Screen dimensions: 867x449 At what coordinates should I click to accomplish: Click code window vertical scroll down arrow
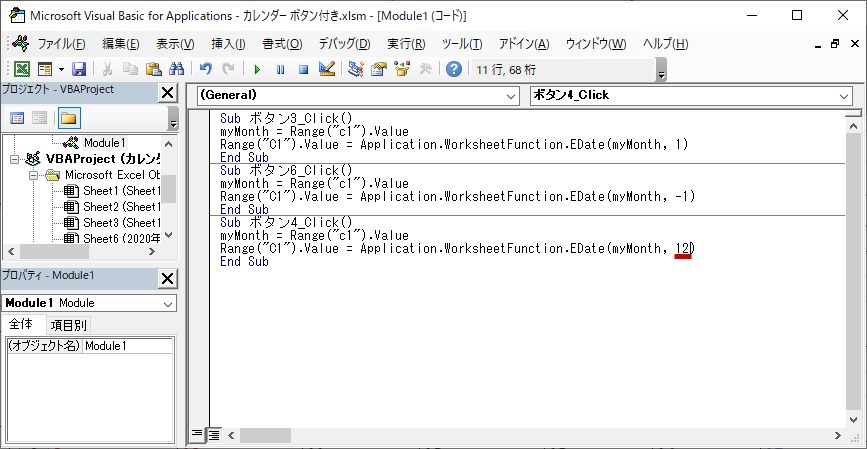pos(852,420)
